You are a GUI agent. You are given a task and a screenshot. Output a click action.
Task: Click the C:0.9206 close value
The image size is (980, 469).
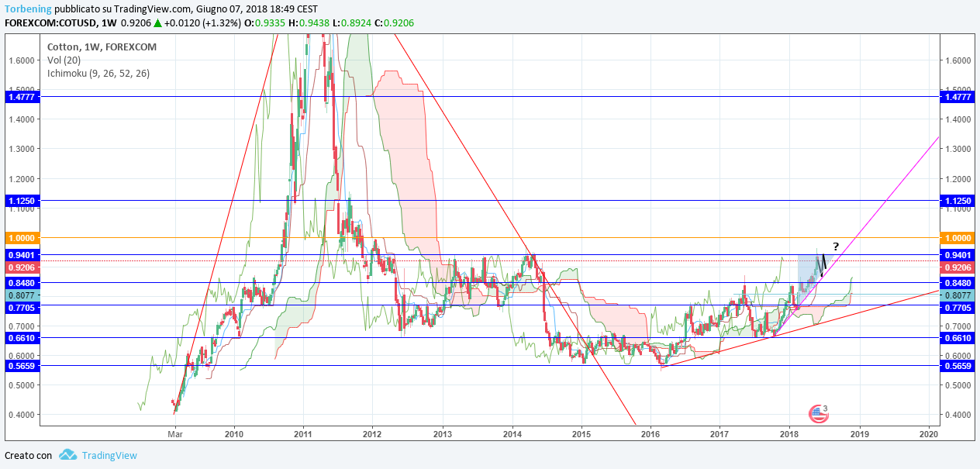coord(394,23)
